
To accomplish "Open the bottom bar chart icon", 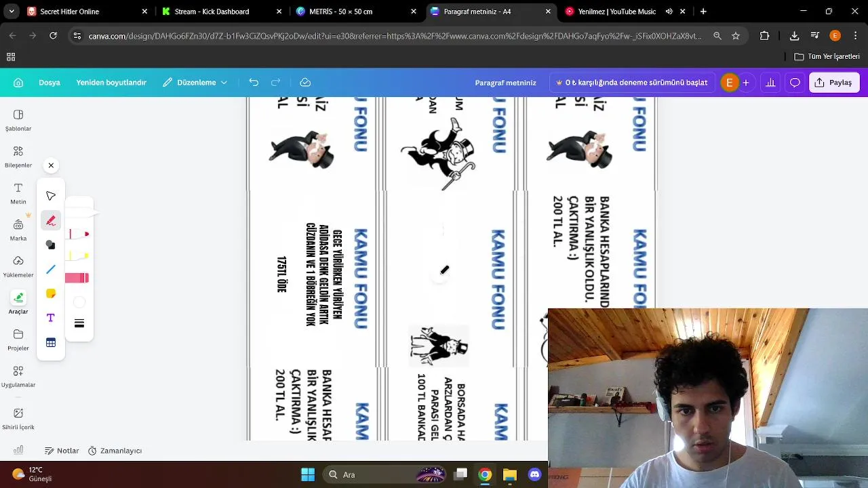I will click(x=18, y=450).
